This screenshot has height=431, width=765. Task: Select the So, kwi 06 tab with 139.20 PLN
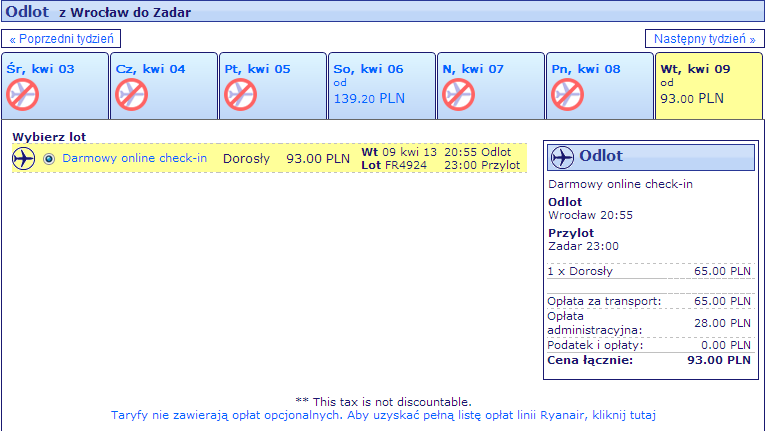pyautogui.click(x=382, y=86)
